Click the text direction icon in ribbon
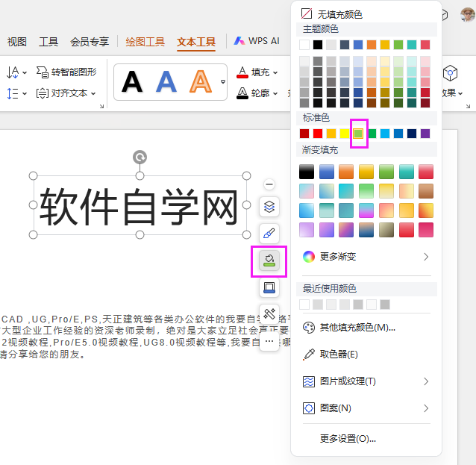The height and width of the screenshot is (465, 476). [13, 72]
